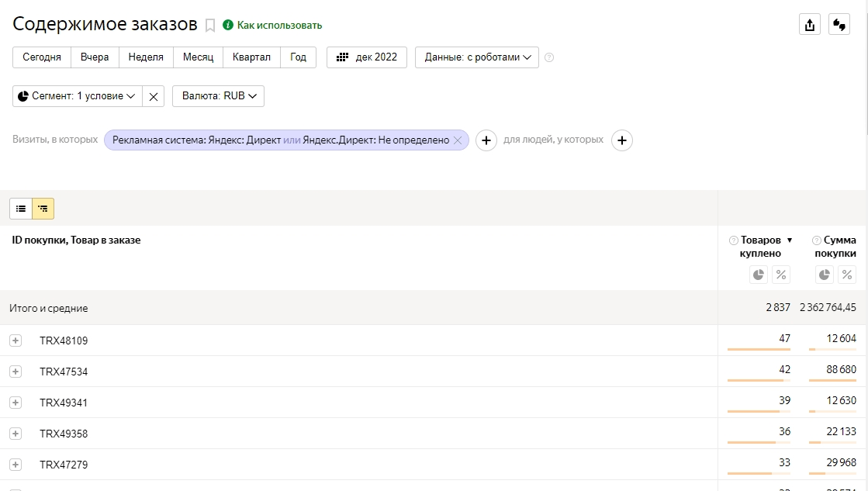This screenshot has width=868, height=491.
Task: Select the Квартал period tab
Action: (x=251, y=57)
